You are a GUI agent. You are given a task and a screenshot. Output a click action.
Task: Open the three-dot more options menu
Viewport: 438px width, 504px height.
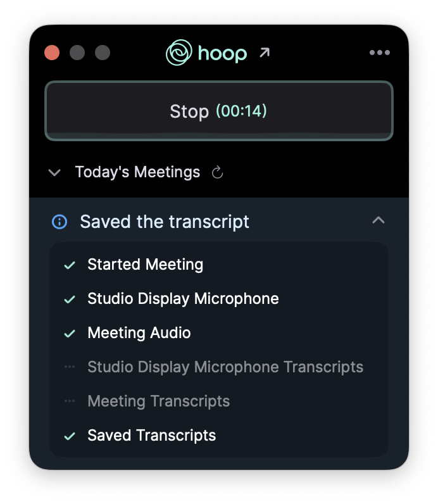(x=380, y=53)
